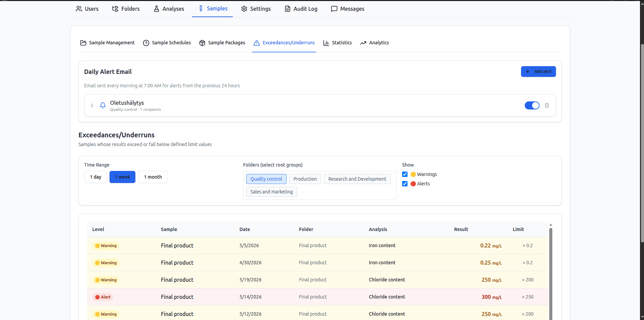Click the Warning badge on 5/5/2026 row
Image resolution: width=644 pixels, height=320 pixels.
pos(106,246)
